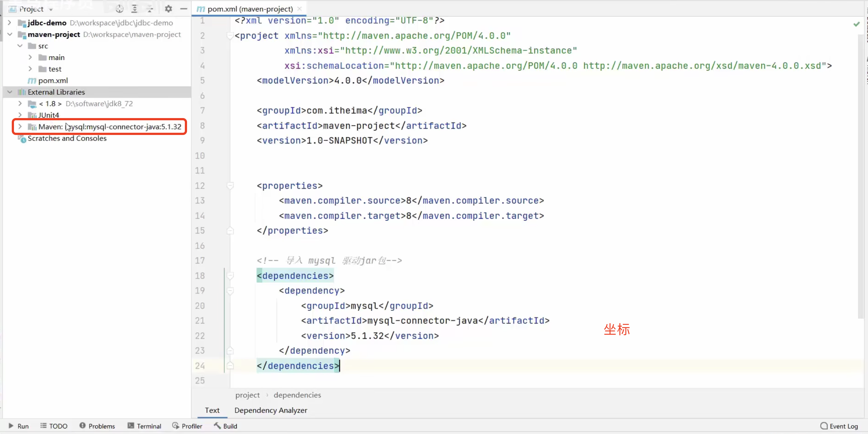The height and width of the screenshot is (434, 868).
Task: Expand Maven mysql-connector-java library node
Action: (x=20, y=127)
